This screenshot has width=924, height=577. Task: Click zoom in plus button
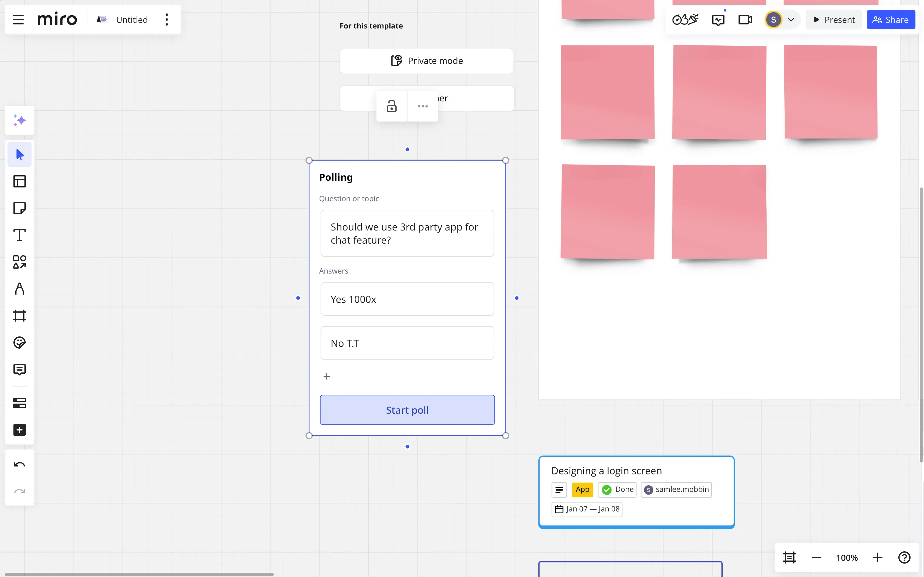878,557
